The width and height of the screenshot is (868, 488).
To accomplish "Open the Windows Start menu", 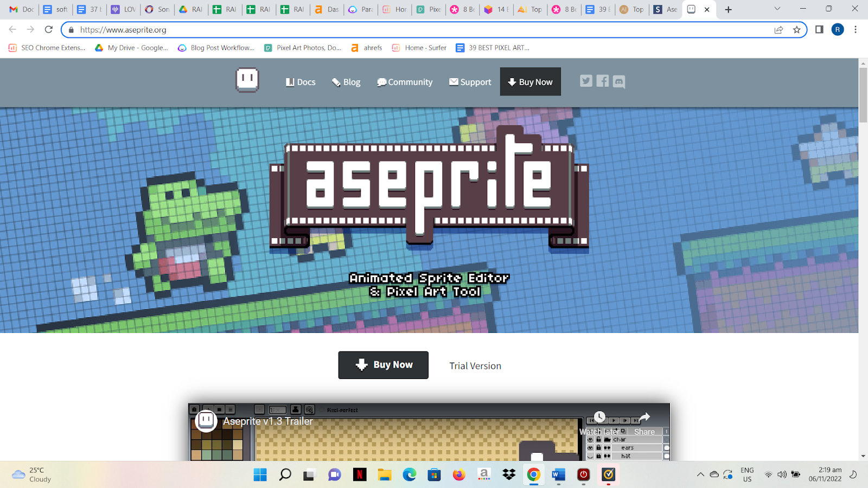I will pos(260,475).
